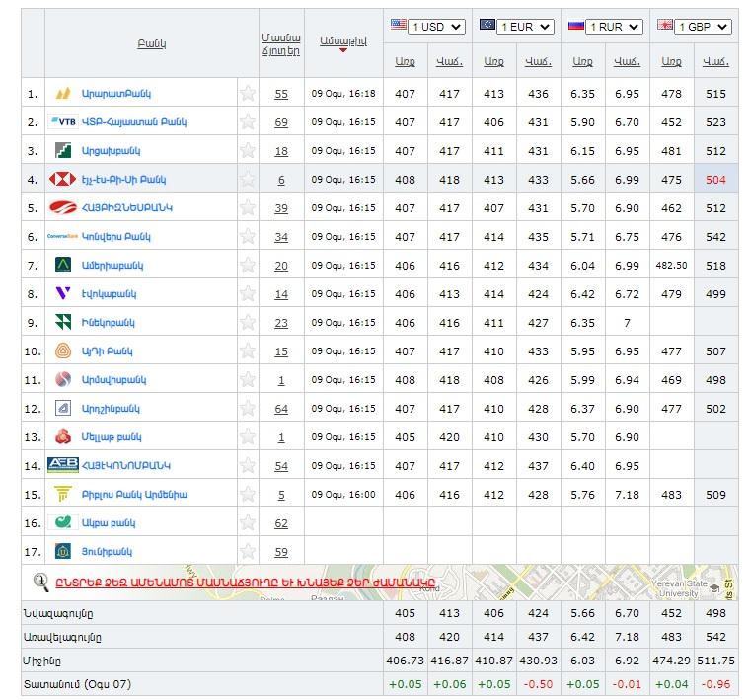Sort by USD buy column header
749x700 pixels.
tap(405, 61)
